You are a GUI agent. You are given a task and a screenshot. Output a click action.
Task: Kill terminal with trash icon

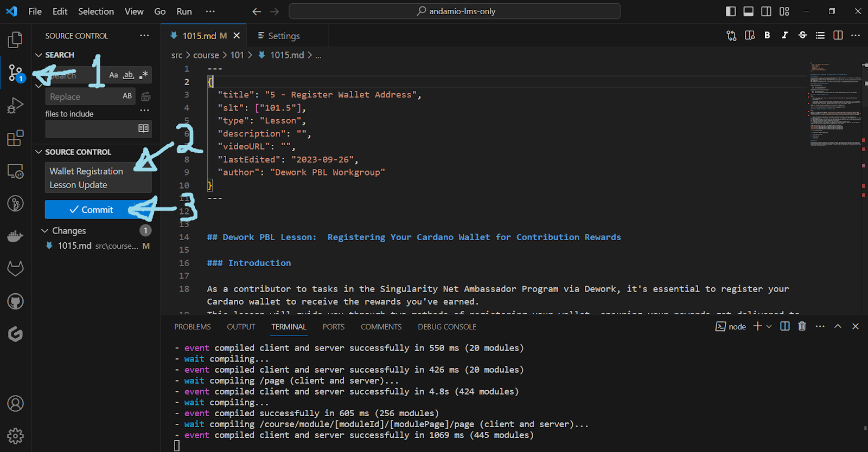point(802,326)
